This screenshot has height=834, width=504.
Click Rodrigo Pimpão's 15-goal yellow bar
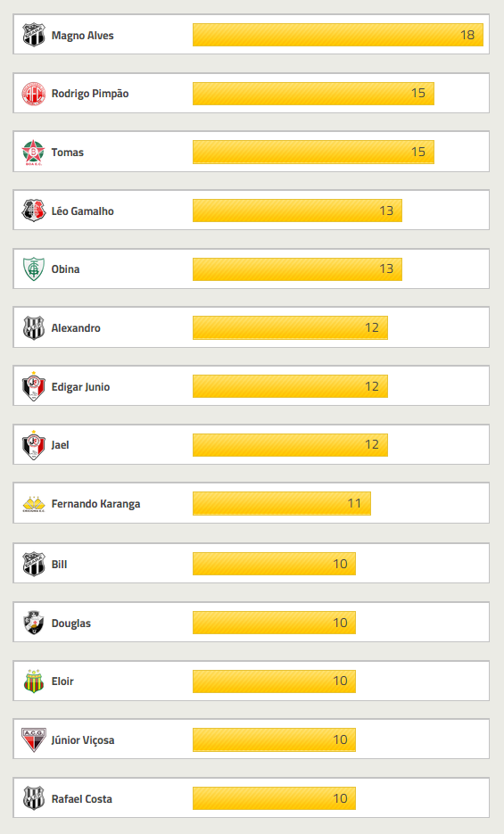313,94
